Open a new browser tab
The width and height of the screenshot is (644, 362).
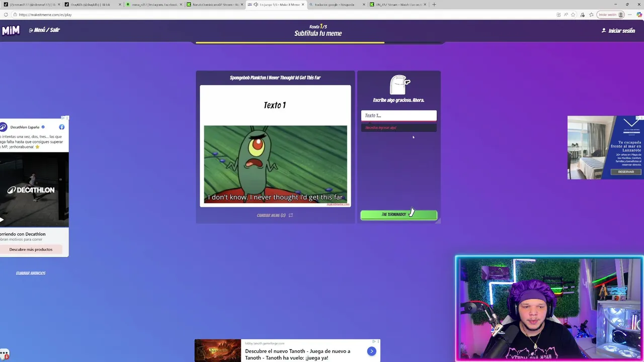coord(434,5)
